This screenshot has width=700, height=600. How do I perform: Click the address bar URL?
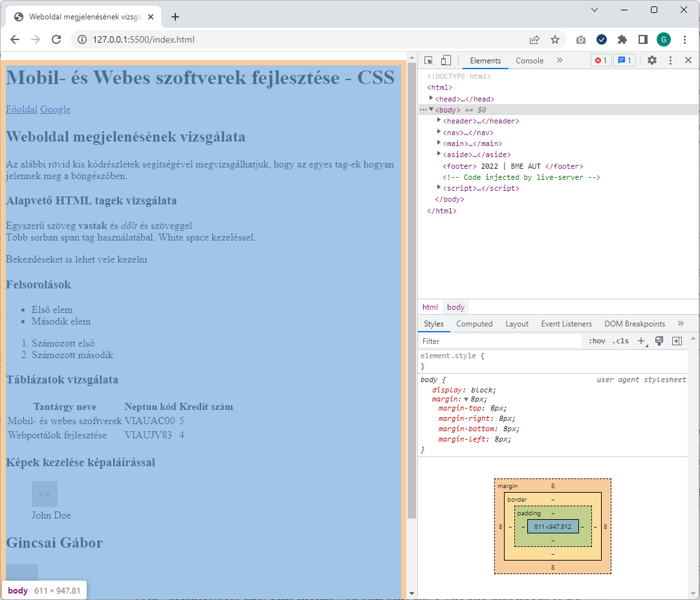pos(144,39)
